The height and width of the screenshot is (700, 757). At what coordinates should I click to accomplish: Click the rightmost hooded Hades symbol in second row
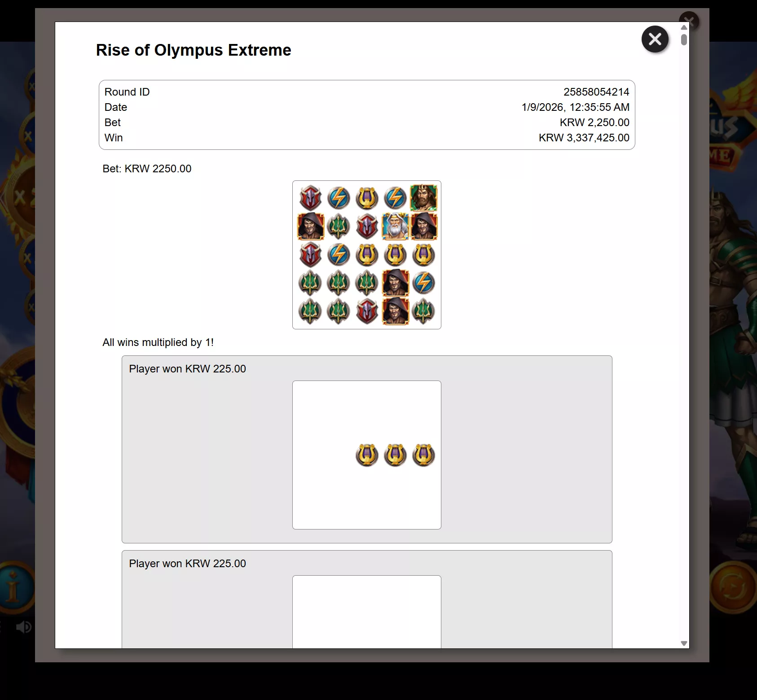(x=423, y=227)
